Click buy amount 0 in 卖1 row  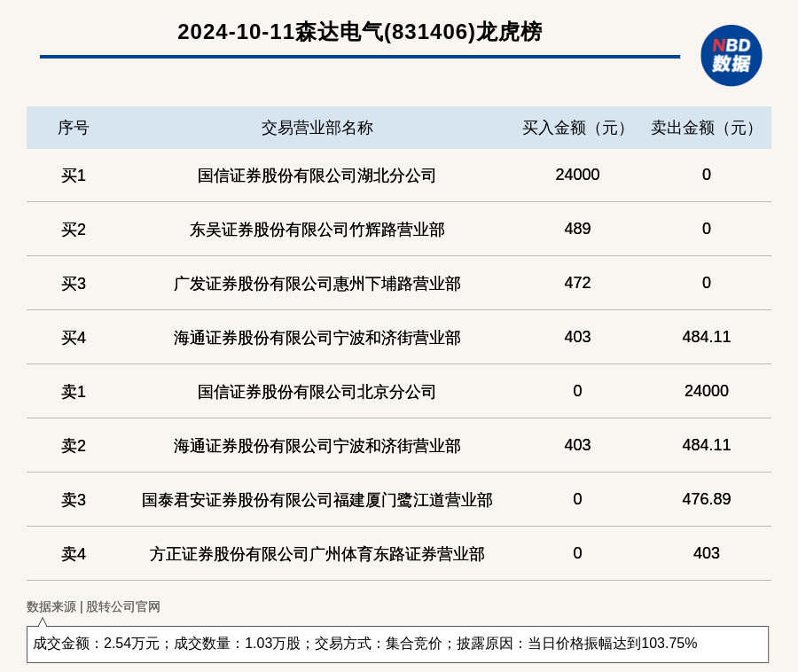[577, 391]
